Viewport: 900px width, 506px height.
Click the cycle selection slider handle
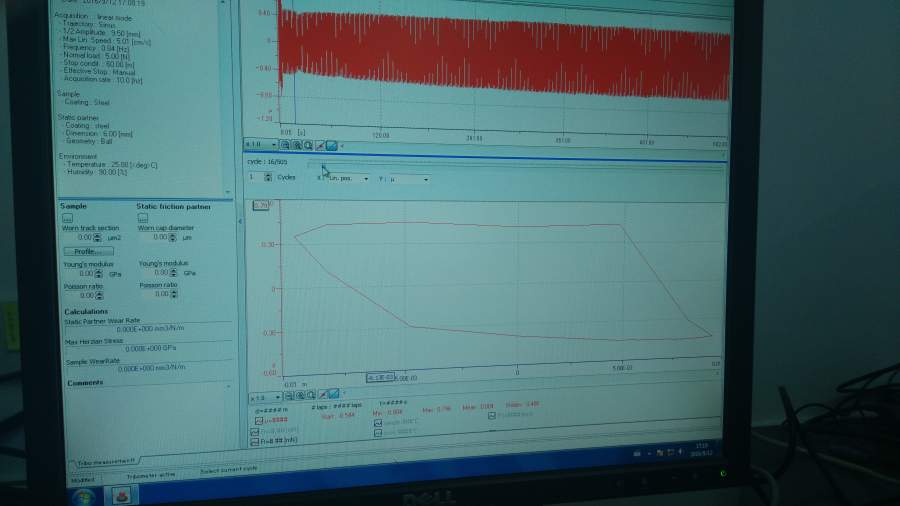324,166
